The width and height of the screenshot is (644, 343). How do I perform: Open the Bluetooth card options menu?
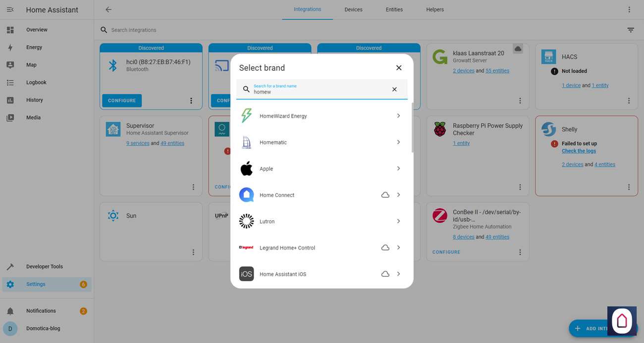coord(191,100)
